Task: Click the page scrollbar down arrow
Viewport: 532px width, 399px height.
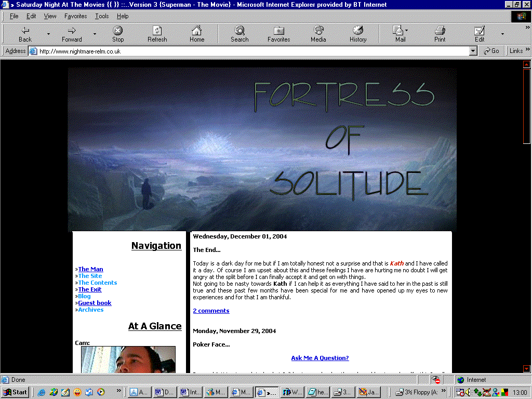Action: click(527, 368)
